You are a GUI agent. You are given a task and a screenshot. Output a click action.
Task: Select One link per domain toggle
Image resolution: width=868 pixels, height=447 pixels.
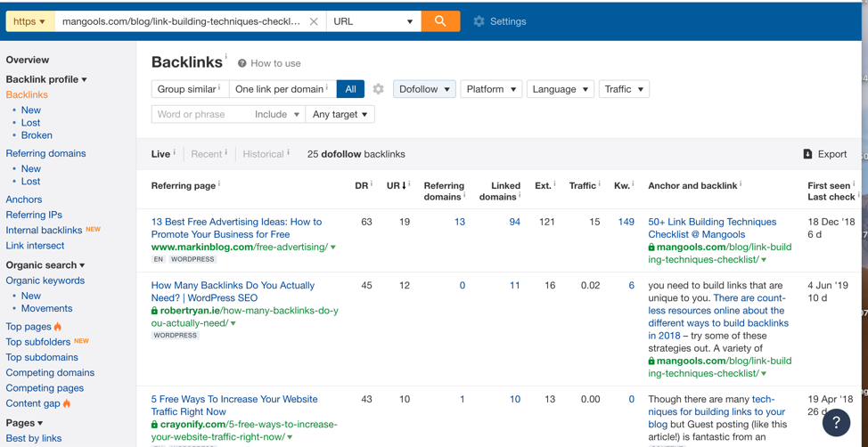click(x=283, y=89)
